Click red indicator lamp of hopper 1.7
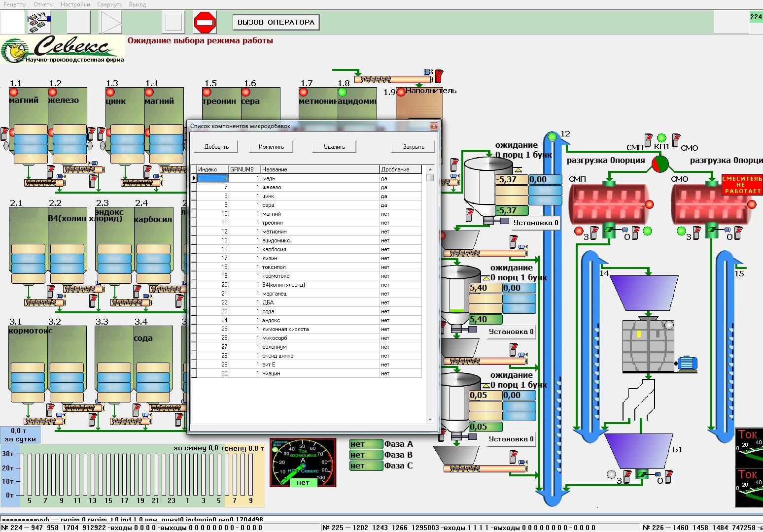This screenshot has width=763, height=532. click(x=304, y=92)
